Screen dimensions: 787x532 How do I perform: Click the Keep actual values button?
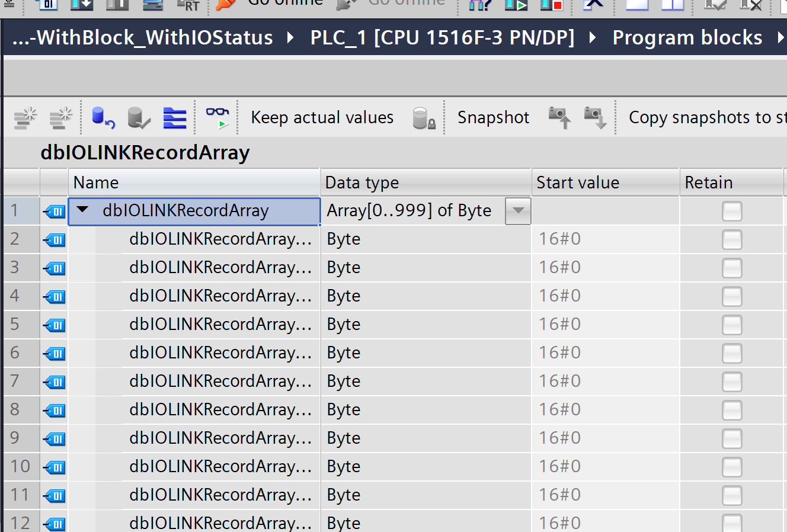click(322, 118)
